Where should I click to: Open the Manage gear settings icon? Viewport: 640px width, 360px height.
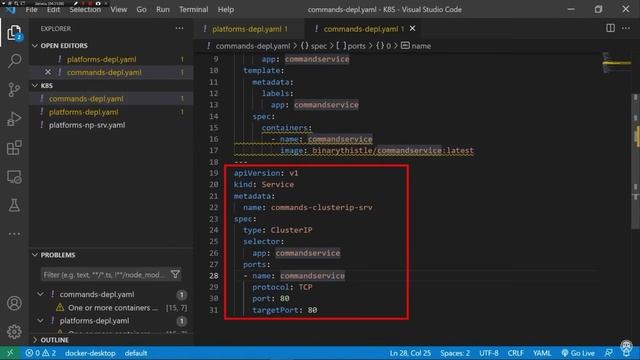click(x=14, y=331)
